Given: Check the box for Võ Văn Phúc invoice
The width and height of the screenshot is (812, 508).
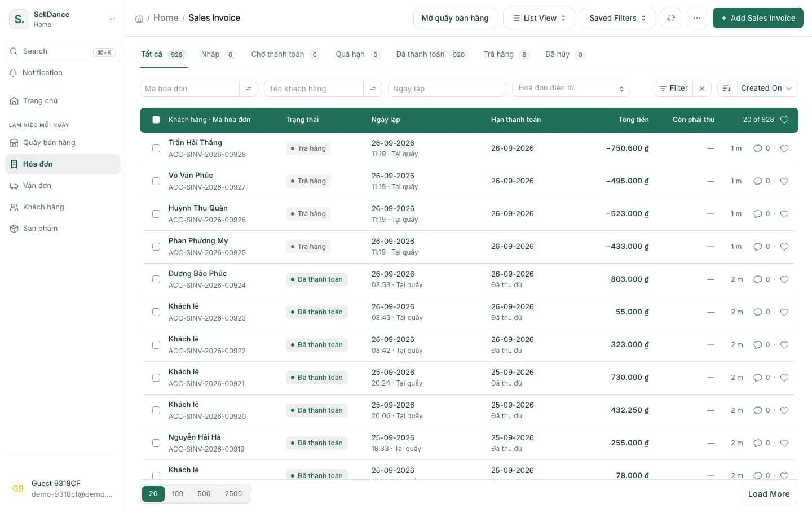Looking at the screenshot, I should 156,181.
